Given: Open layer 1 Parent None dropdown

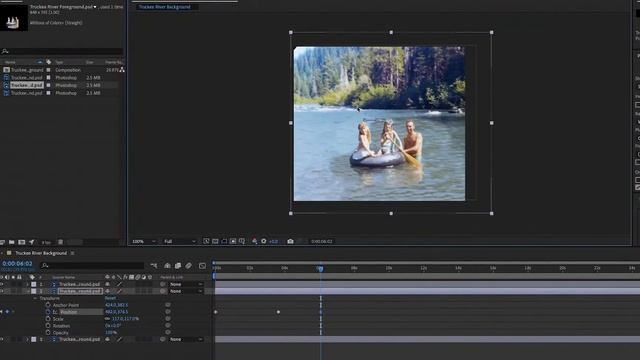Looking at the screenshot, I should click(x=186, y=284).
